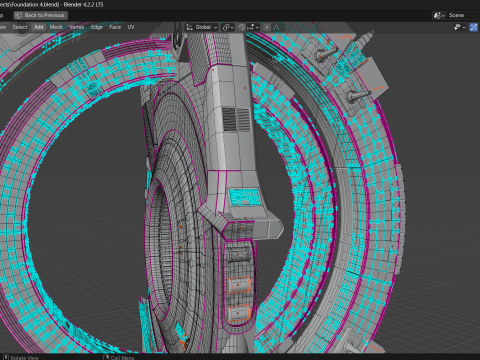Open the snapping options dropdown
This screenshot has width=480, height=360.
pyautogui.click(x=253, y=27)
